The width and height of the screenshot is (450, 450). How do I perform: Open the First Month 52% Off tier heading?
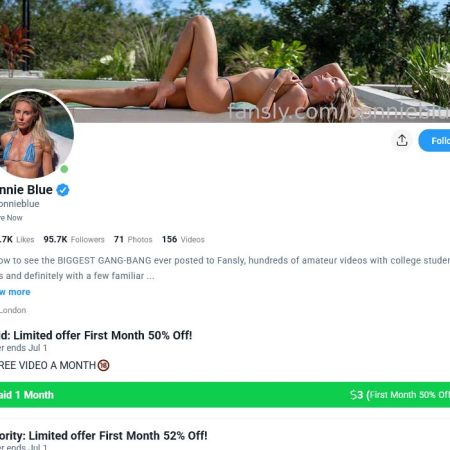coord(104,436)
